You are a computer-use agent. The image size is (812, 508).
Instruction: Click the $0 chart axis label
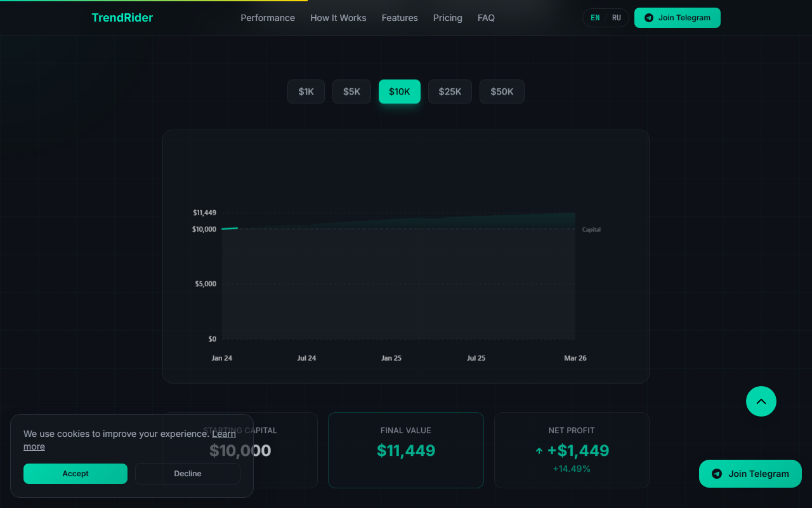point(212,339)
